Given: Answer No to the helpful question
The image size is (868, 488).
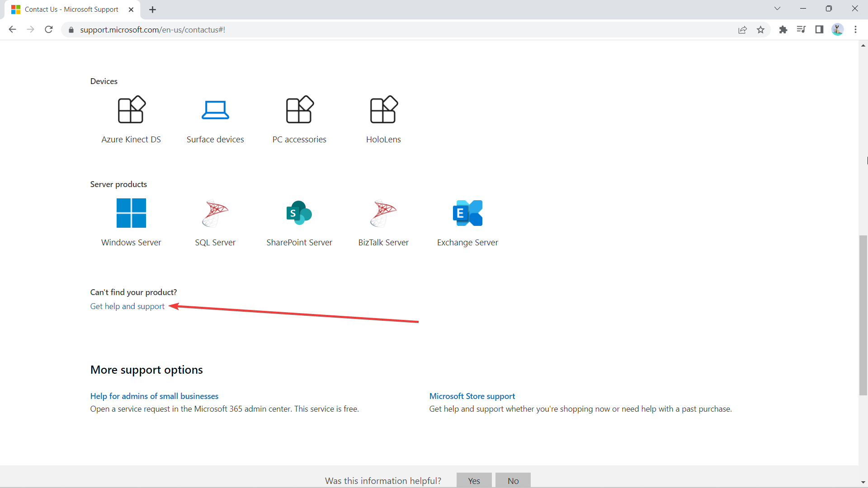Looking at the screenshot, I should tap(513, 480).
